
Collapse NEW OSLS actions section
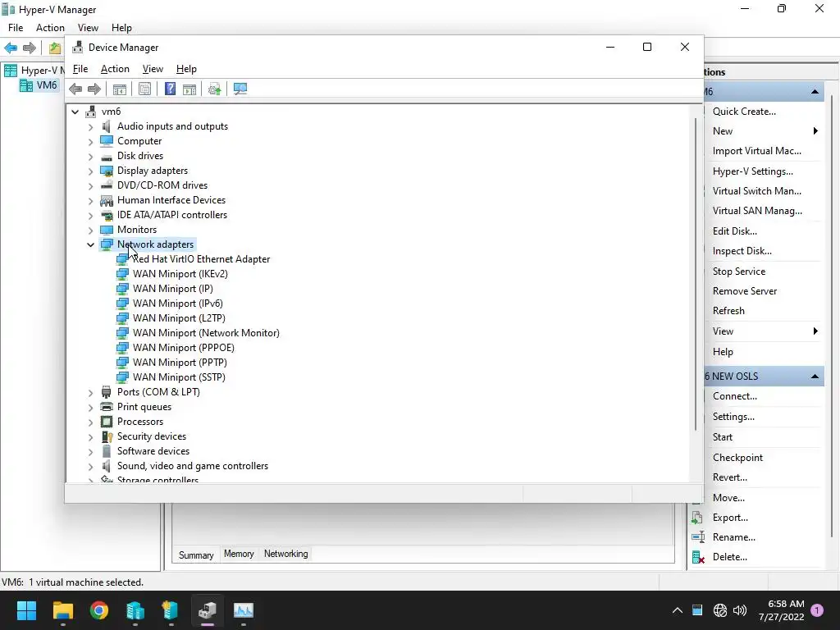(815, 377)
